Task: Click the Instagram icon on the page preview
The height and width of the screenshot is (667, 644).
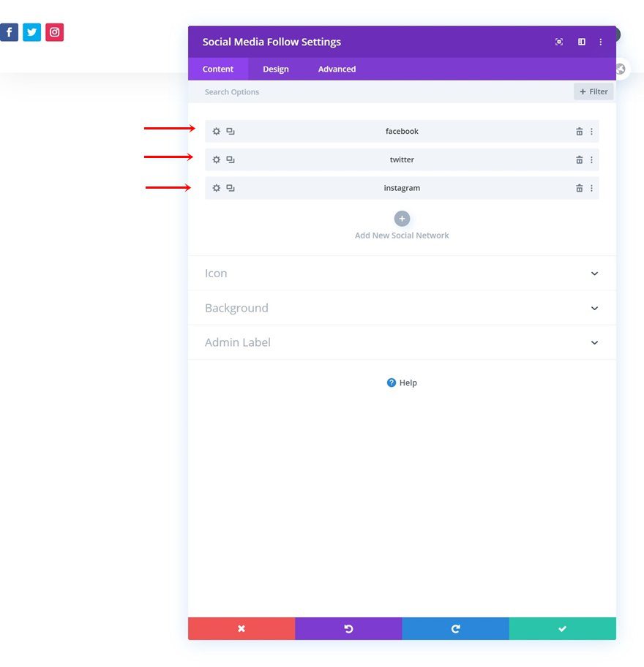Action: (54, 32)
